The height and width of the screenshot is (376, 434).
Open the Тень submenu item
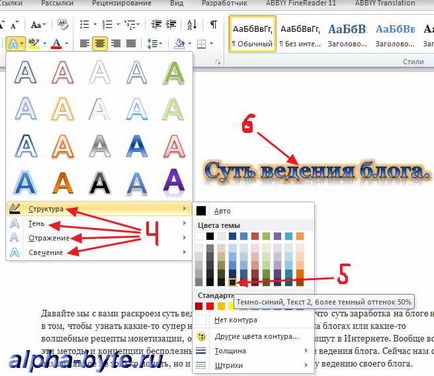(x=99, y=224)
